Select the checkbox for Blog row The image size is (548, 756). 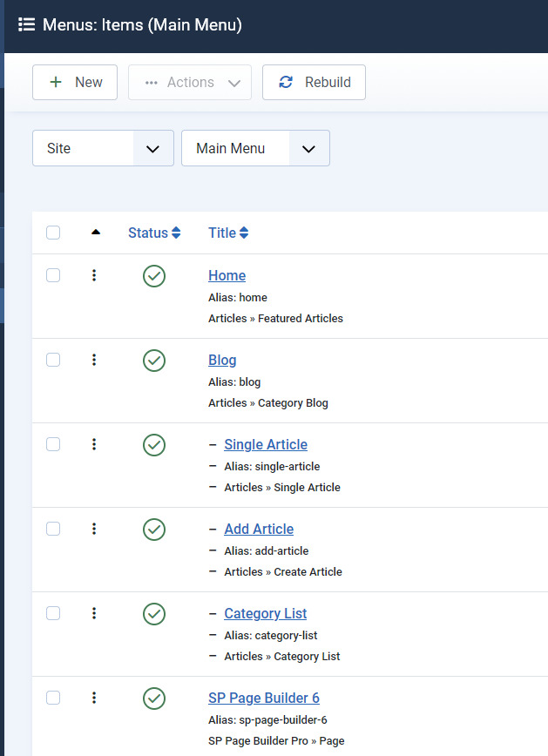coord(53,360)
